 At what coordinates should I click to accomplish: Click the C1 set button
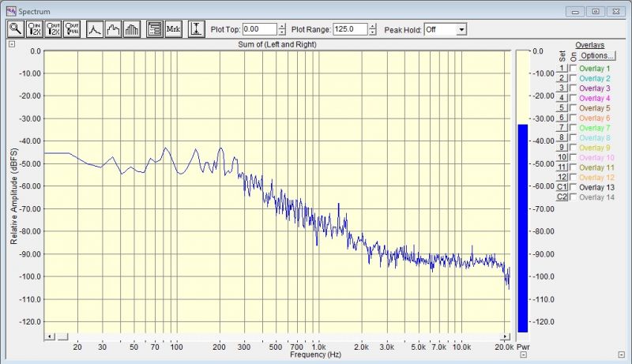click(x=562, y=187)
